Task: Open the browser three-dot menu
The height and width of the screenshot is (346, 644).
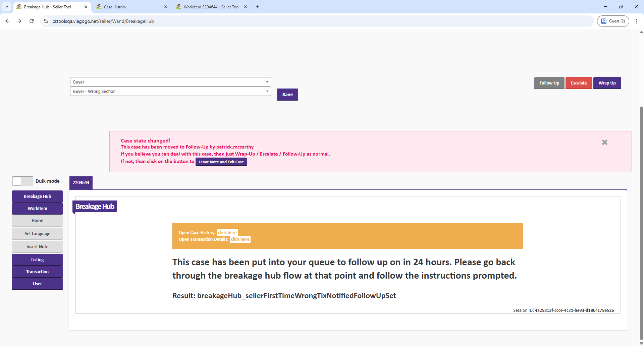Action: 636,21
